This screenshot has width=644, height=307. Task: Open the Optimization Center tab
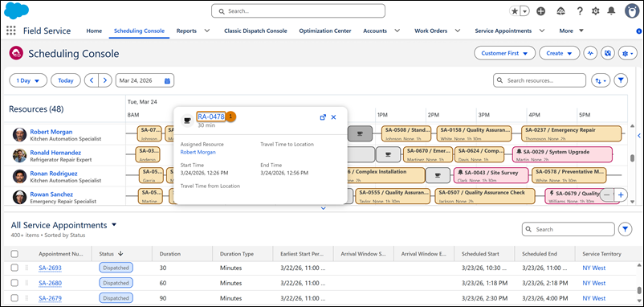[325, 31]
